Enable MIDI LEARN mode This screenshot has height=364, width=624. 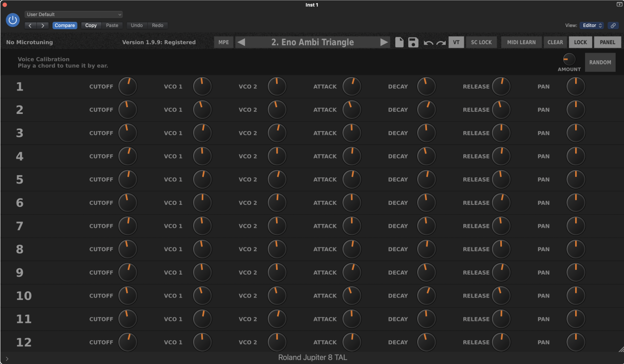[522, 43]
